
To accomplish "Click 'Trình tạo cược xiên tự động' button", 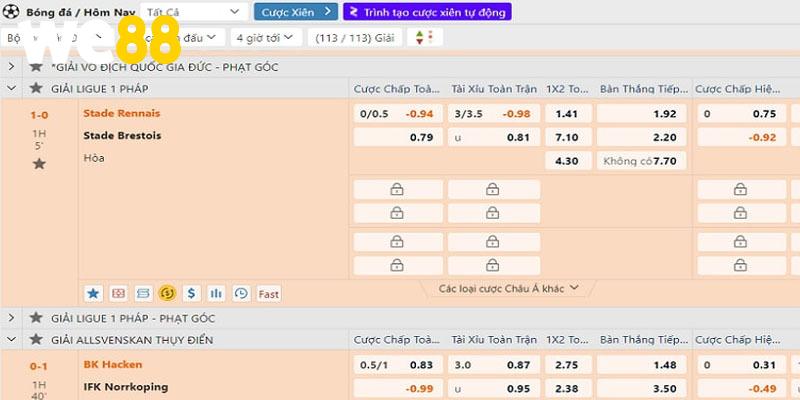I will pyautogui.click(x=427, y=12).
